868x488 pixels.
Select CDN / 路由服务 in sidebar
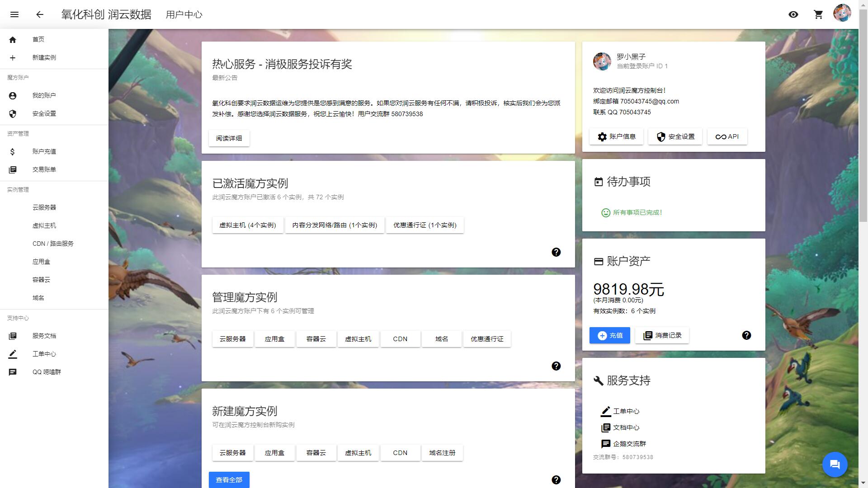pos(54,244)
